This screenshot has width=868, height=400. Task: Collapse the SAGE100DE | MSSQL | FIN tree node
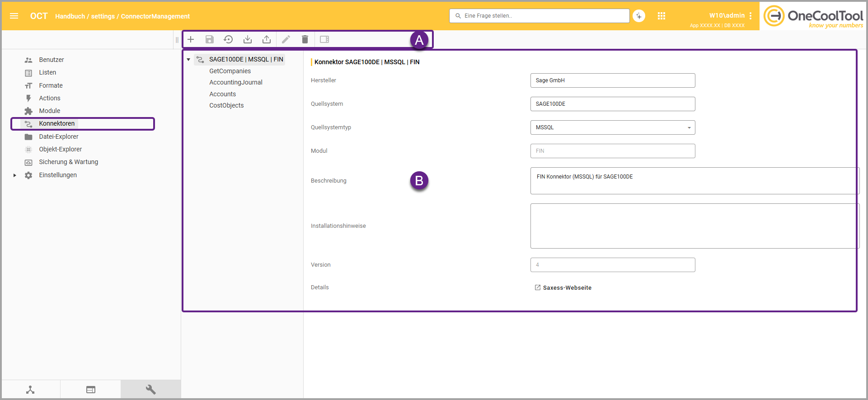click(188, 60)
